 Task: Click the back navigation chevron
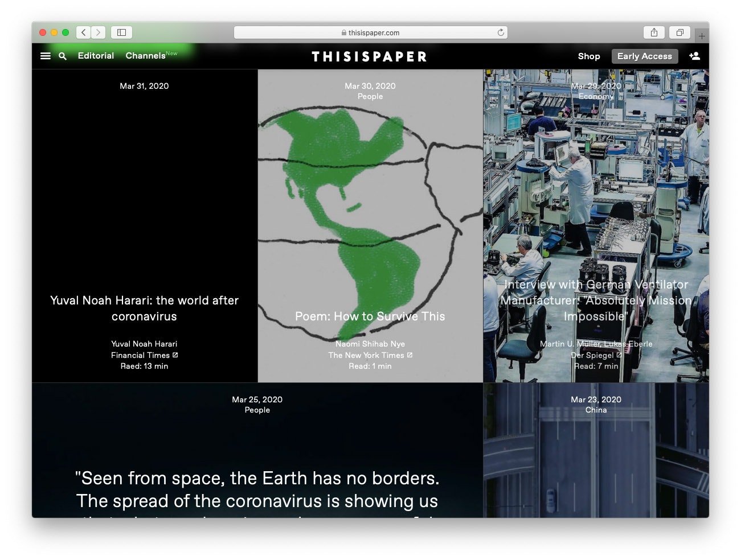pos(83,32)
